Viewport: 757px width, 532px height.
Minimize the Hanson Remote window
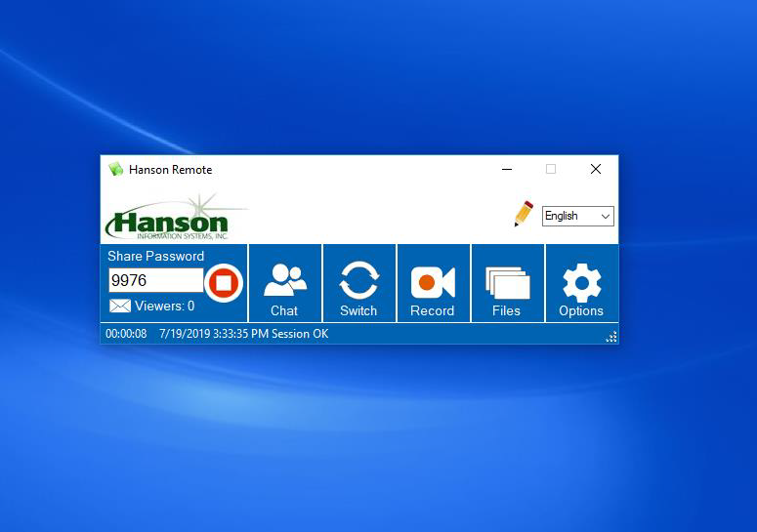click(506, 169)
